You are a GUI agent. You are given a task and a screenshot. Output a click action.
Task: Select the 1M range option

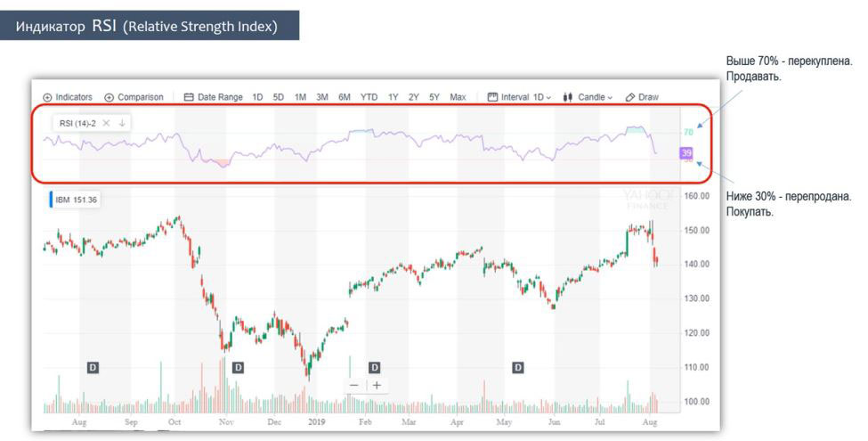pyautogui.click(x=300, y=97)
